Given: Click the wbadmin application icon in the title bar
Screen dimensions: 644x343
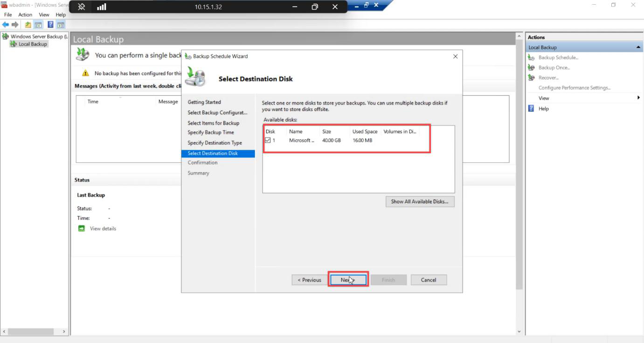Looking at the screenshot, I should [4, 5].
